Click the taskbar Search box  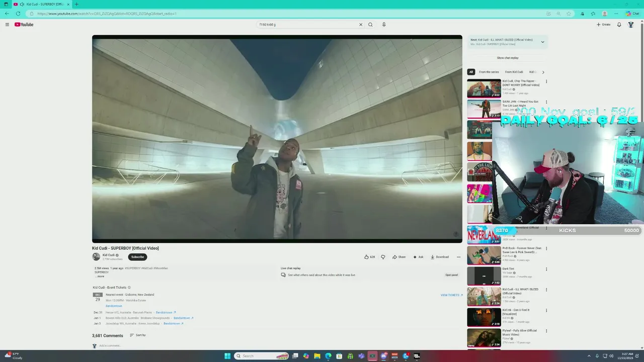262,356
